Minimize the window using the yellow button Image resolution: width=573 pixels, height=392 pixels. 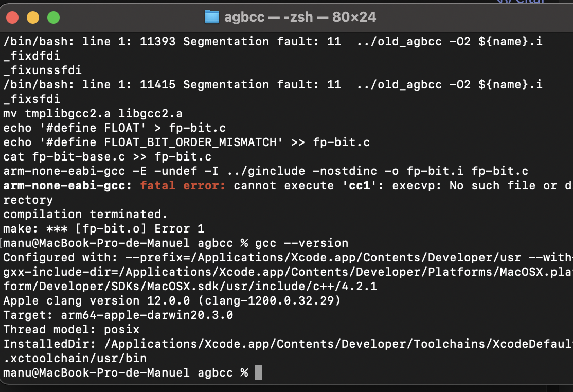pos(33,17)
